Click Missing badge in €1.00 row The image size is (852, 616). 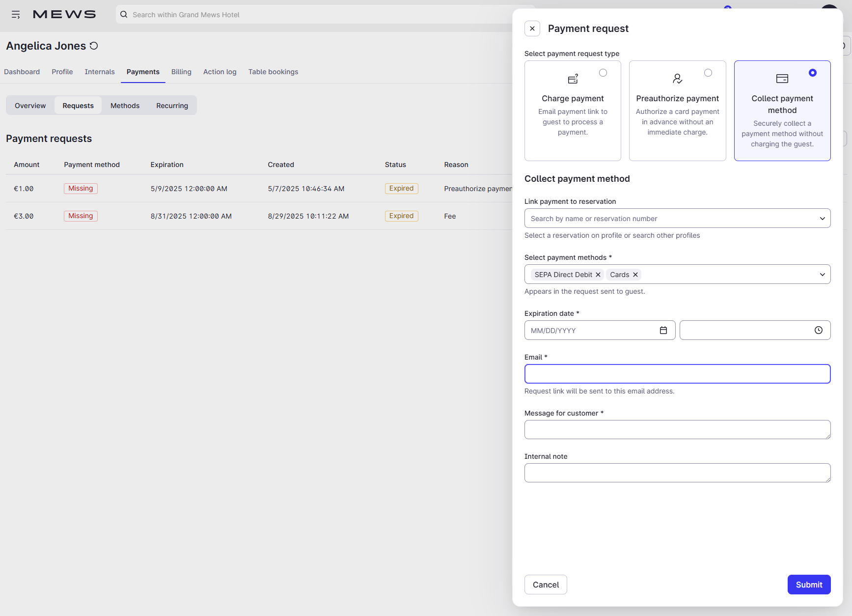[x=81, y=189]
